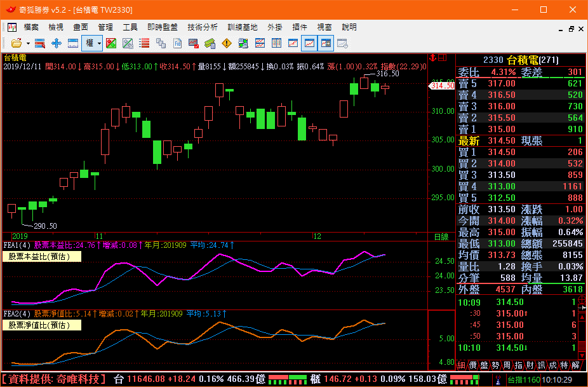Open the 技術分析 menu

(x=203, y=27)
